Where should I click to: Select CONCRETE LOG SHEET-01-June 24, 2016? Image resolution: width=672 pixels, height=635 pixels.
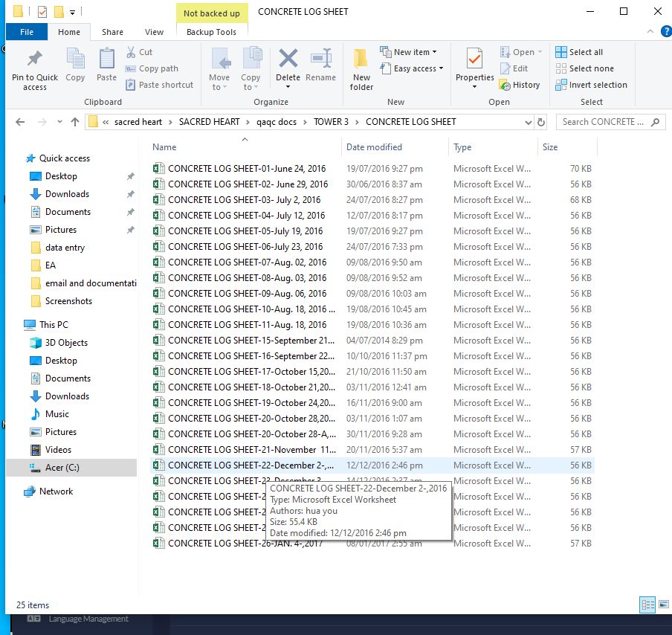(247, 169)
